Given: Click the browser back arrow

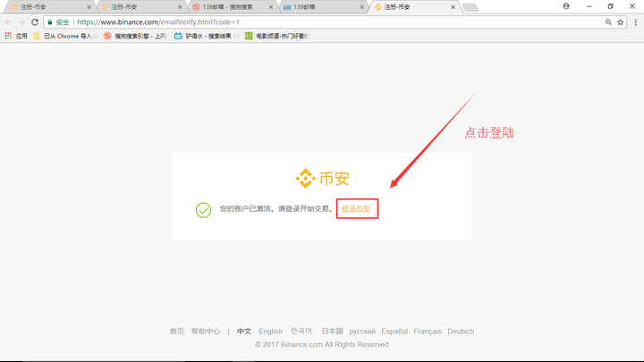Looking at the screenshot, I should coord(9,22).
